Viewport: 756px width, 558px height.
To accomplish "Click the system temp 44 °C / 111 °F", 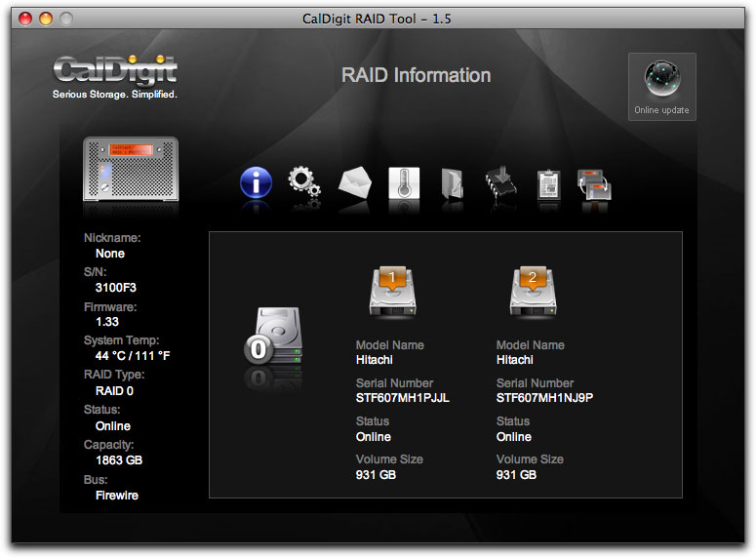I will pyautogui.click(x=133, y=356).
